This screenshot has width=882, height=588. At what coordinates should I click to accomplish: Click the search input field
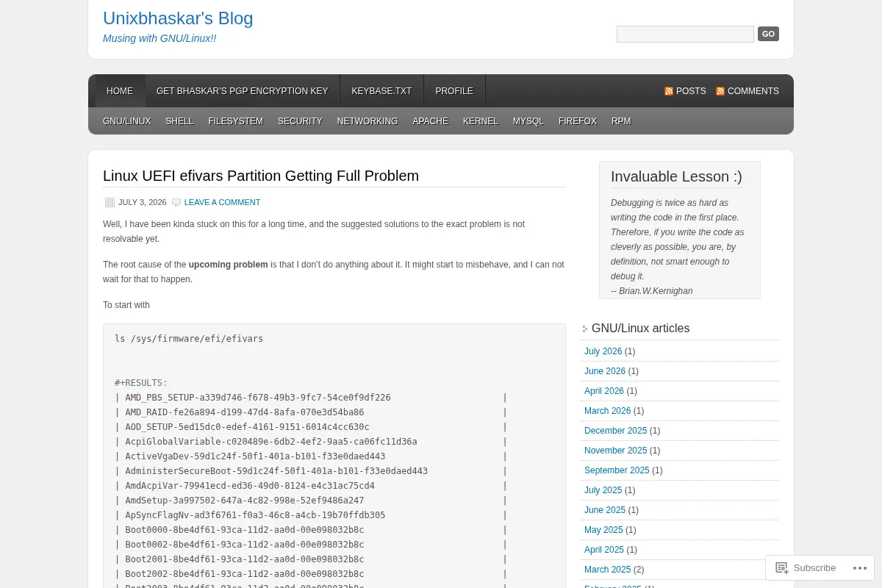click(x=685, y=34)
